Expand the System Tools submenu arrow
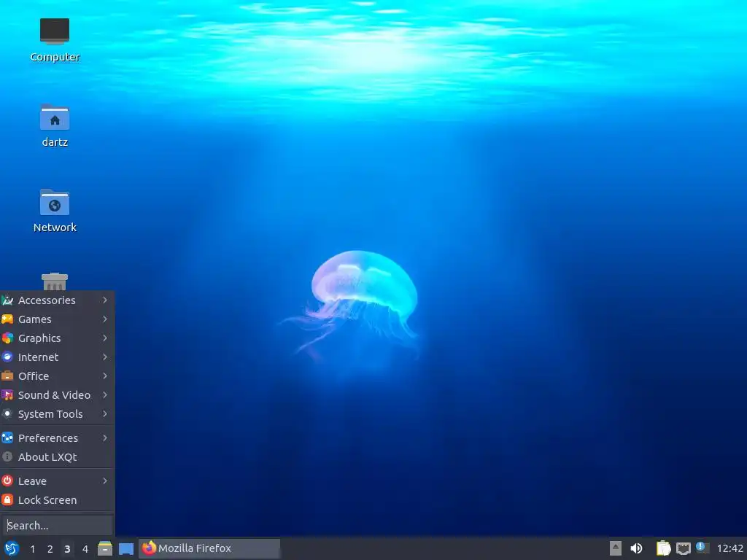This screenshot has width=747, height=560. [x=105, y=414]
